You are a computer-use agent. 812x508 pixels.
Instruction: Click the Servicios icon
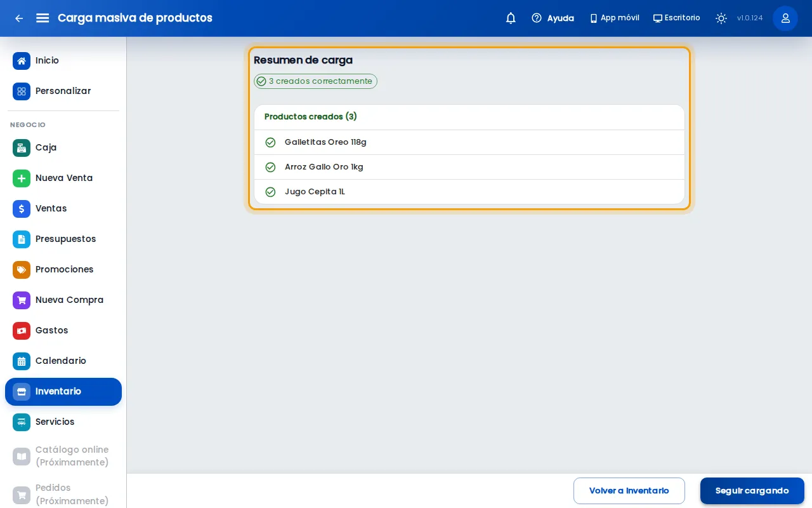click(x=22, y=422)
